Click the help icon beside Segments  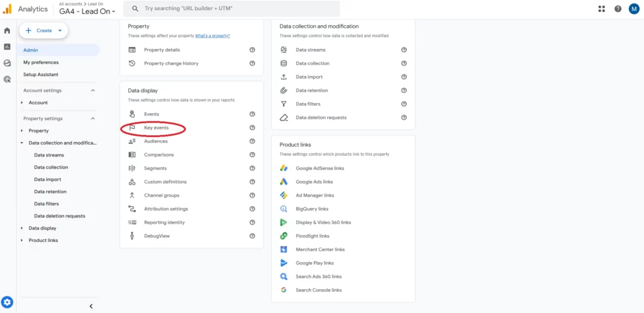tap(252, 168)
